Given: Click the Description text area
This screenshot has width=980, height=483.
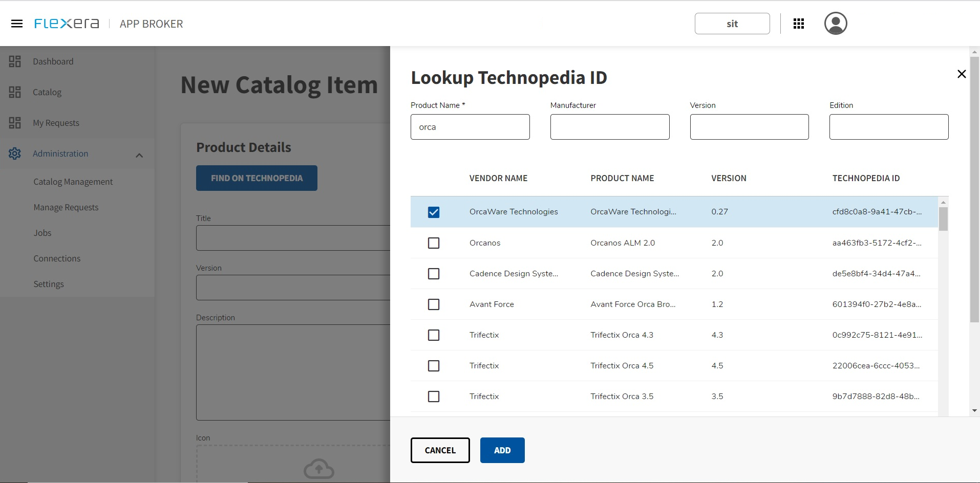Looking at the screenshot, I should click(x=293, y=372).
